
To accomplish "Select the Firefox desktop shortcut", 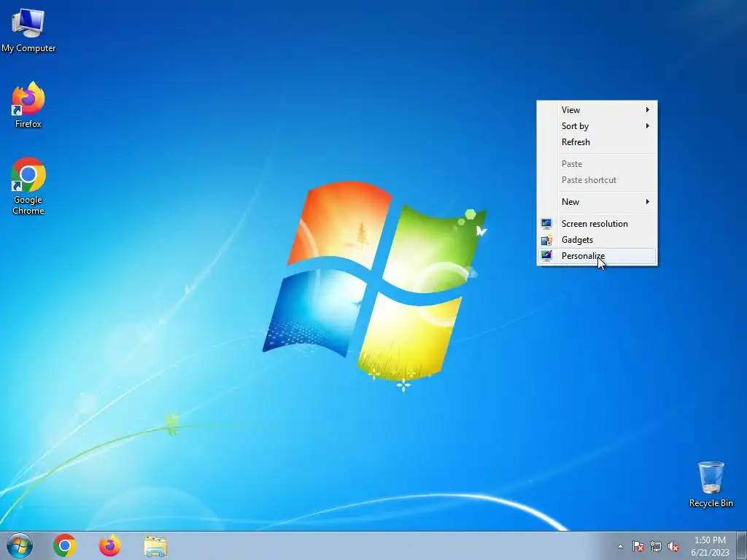I will point(28,104).
